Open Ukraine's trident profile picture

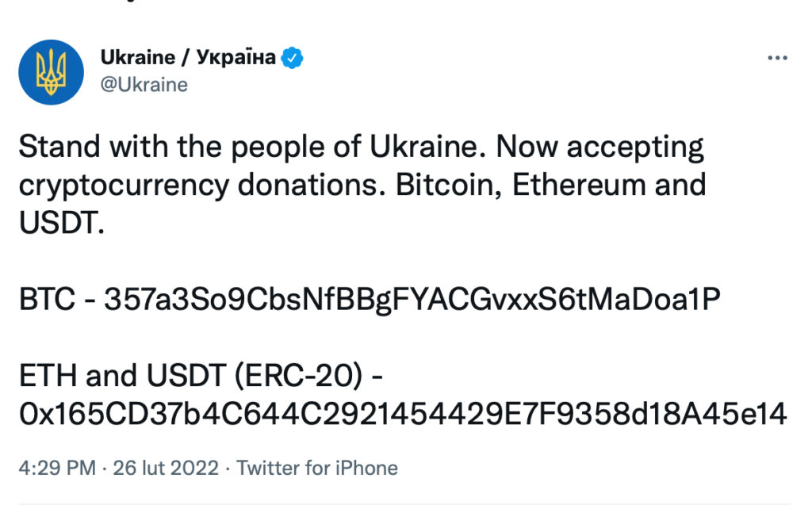click(x=51, y=71)
